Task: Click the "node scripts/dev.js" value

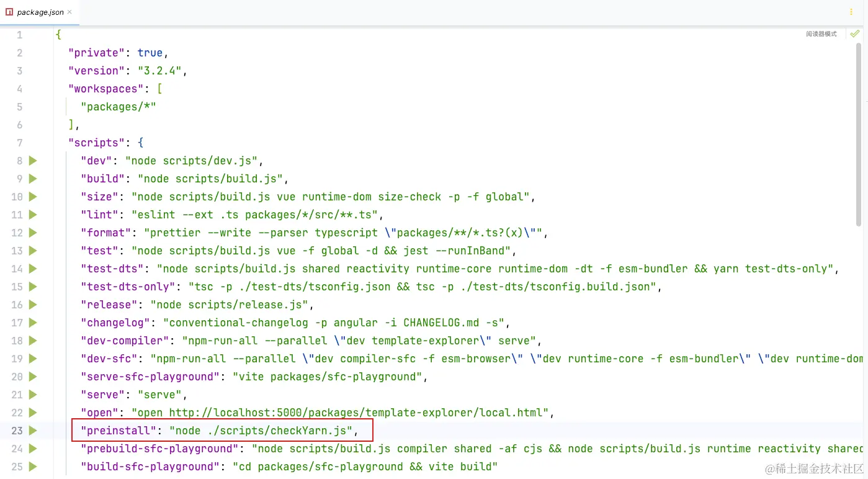Action: (191, 161)
